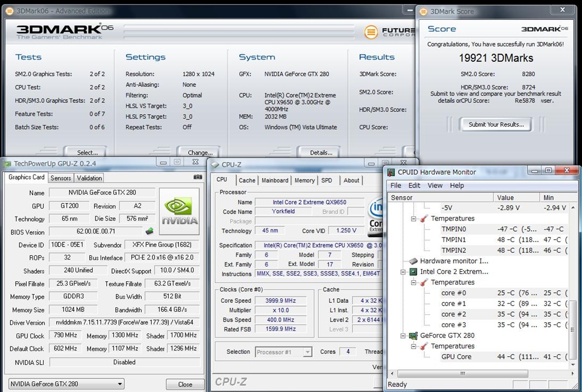The image size is (582, 392).
Task: Click the GeForce GTX 280 card icon
Action: (413, 336)
